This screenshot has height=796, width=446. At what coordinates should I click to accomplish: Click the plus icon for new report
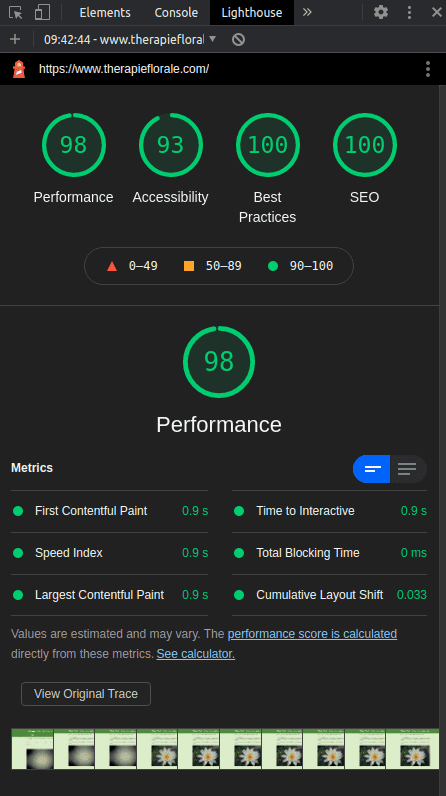pos(15,39)
